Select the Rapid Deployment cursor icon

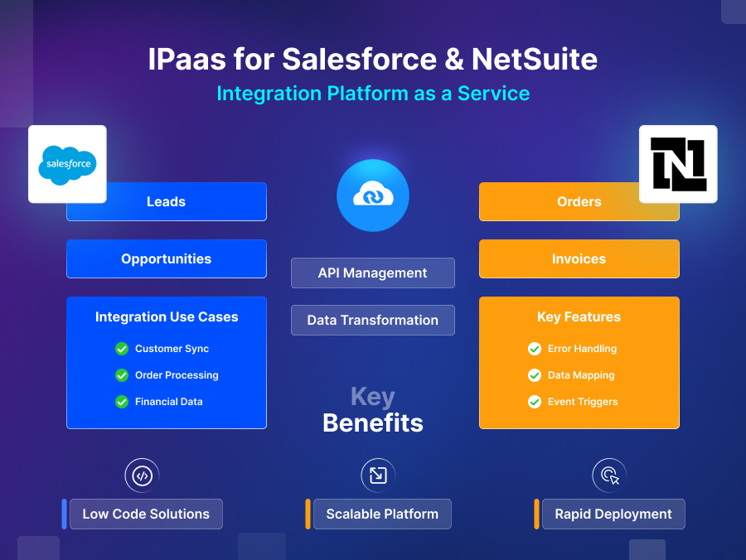pos(609,475)
